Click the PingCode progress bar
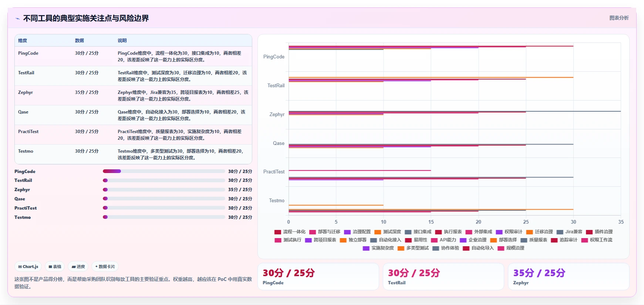 click(164, 171)
